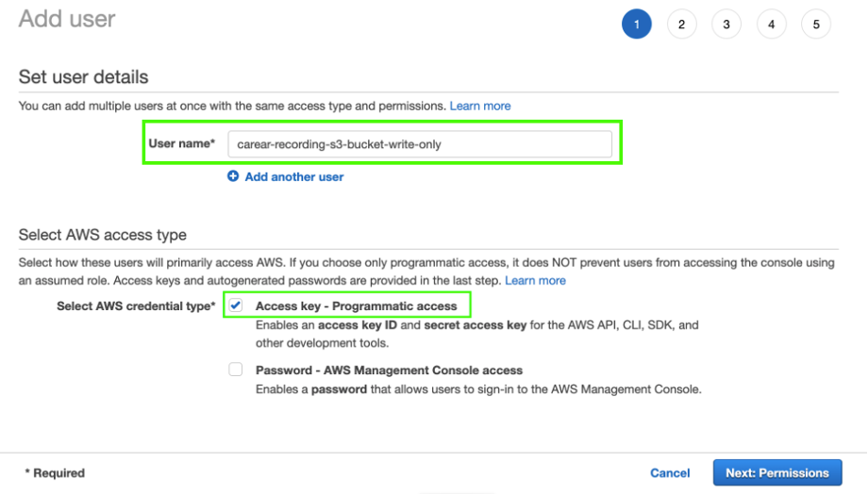
Task: Open Learn more link under AWS access type
Action: [x=535, y=281]
